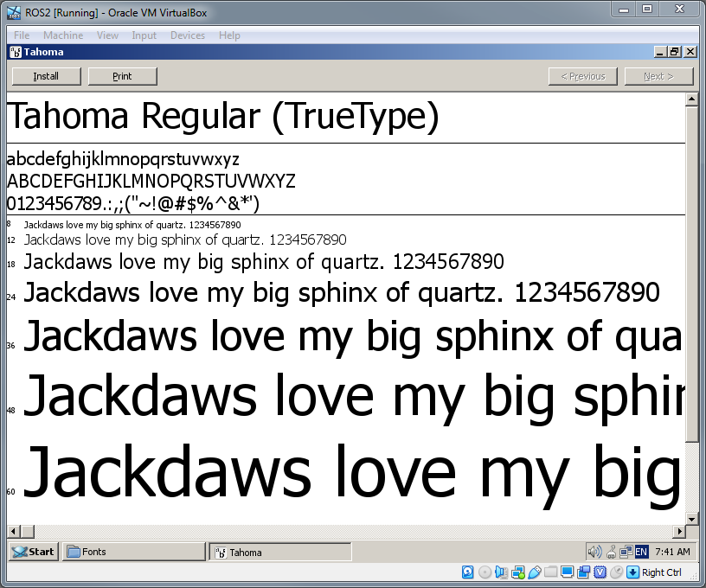
Task: Click the Tahoma taskbar button
Action: (x=280, y=552)
